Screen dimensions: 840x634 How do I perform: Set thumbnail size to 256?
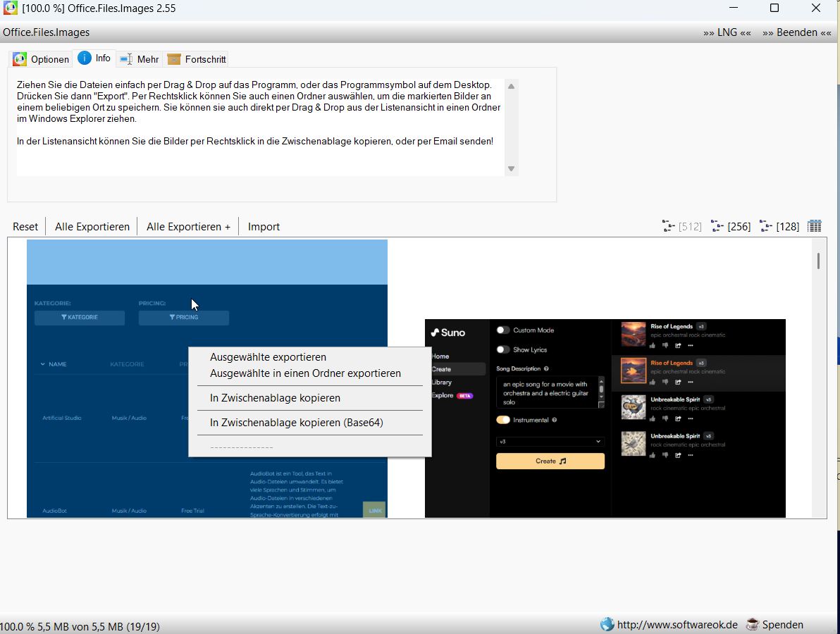coord(731,227)
